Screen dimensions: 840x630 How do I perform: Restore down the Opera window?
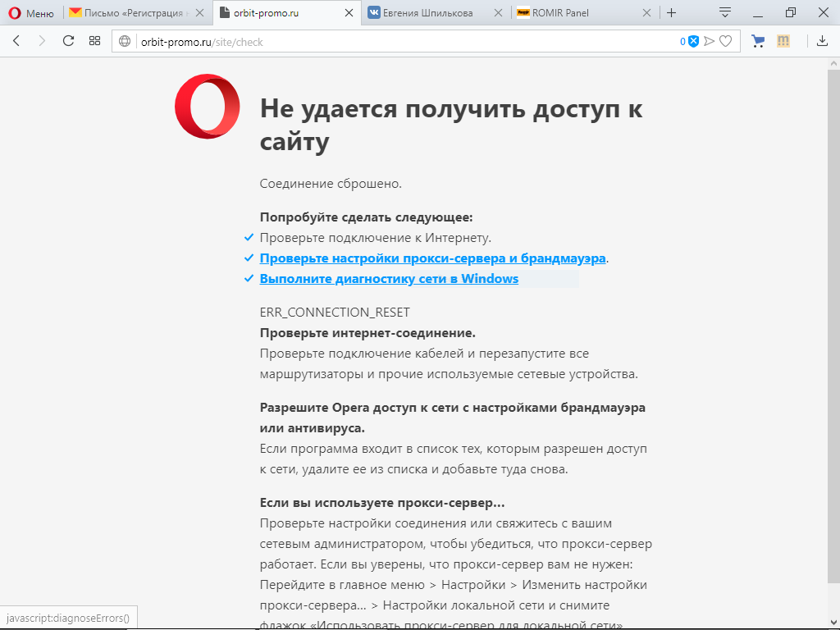pos(790,13)
